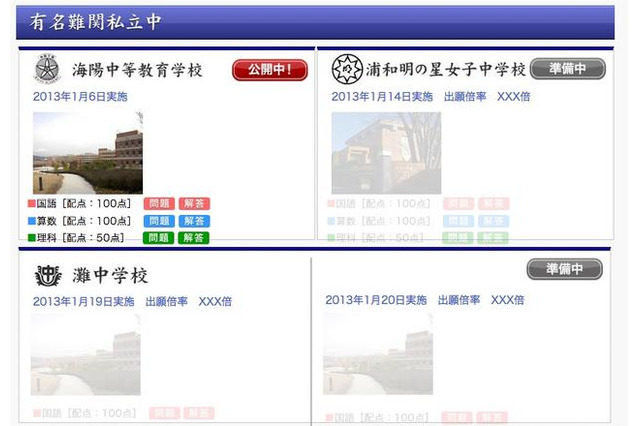Screen dimensions: 640x426
Task: Click the 2013年1月14日実施 date text
Action: [x=382, y=97]
